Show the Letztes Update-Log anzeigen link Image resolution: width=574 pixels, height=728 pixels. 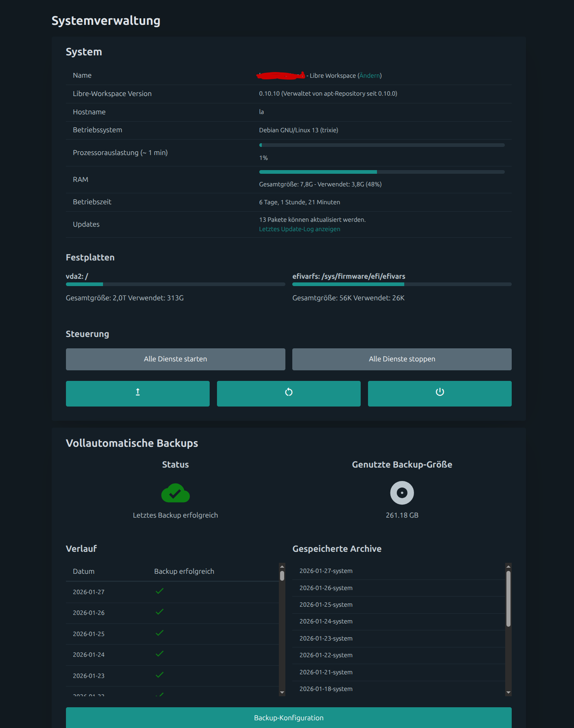(300, 229)
